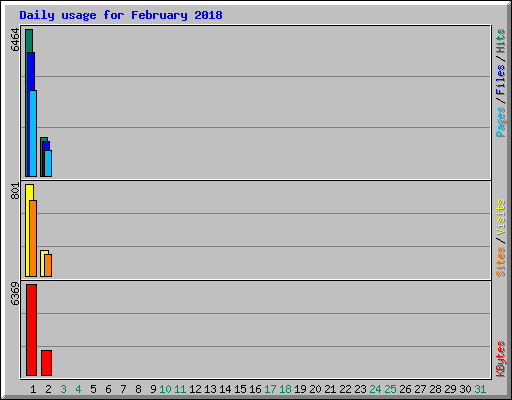
Task: Click day 2 on the x-axis
Action: click(x=48, y=389)
